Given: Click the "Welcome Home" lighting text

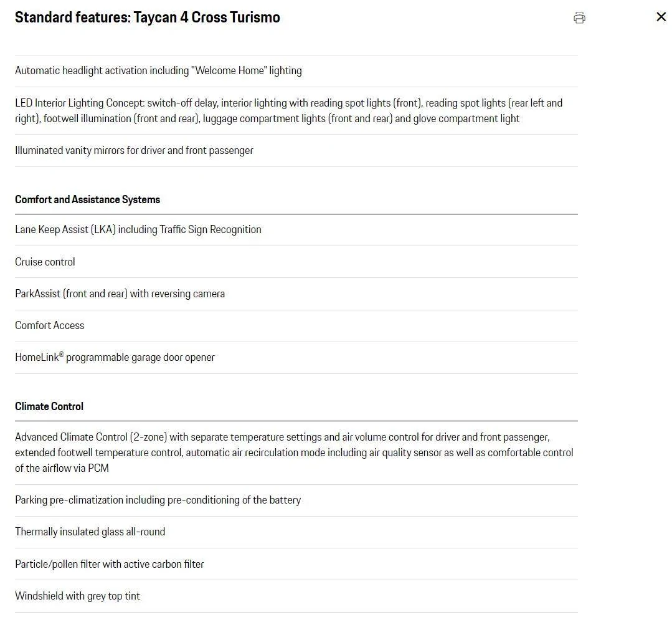Looking at the screenshot, I should [x=247, y=71].
